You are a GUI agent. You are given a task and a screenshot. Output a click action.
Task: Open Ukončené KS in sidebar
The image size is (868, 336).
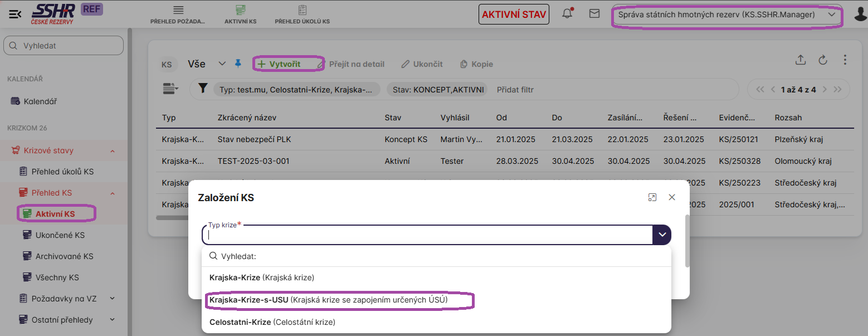(60, 235)
